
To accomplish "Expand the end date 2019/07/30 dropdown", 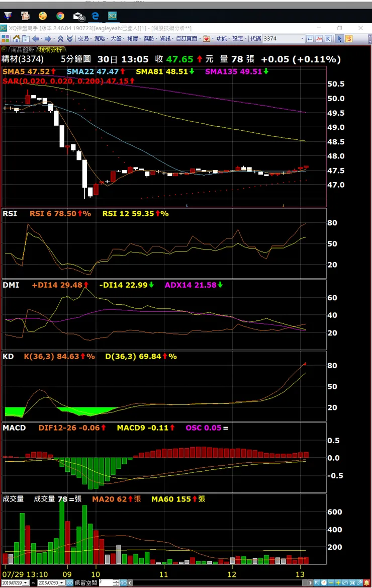I will pos(62,583).
